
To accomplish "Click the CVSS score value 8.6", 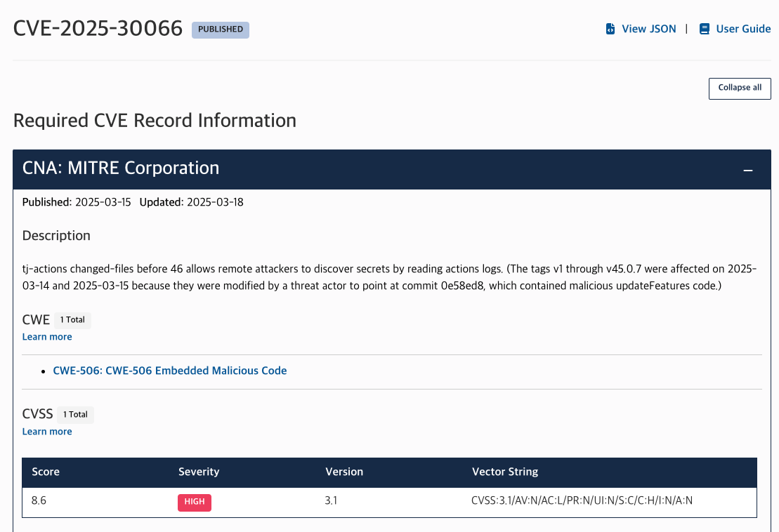I will pyautogui.click(x=39, y=500).
